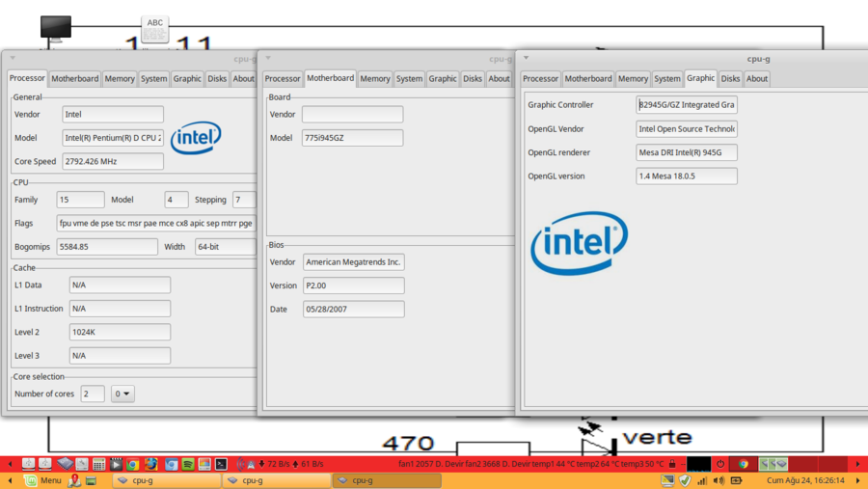The height and width of the screenshot is (489, 868).
Task: Open About tab in right cpu-g window
Action: pos(757,79)
